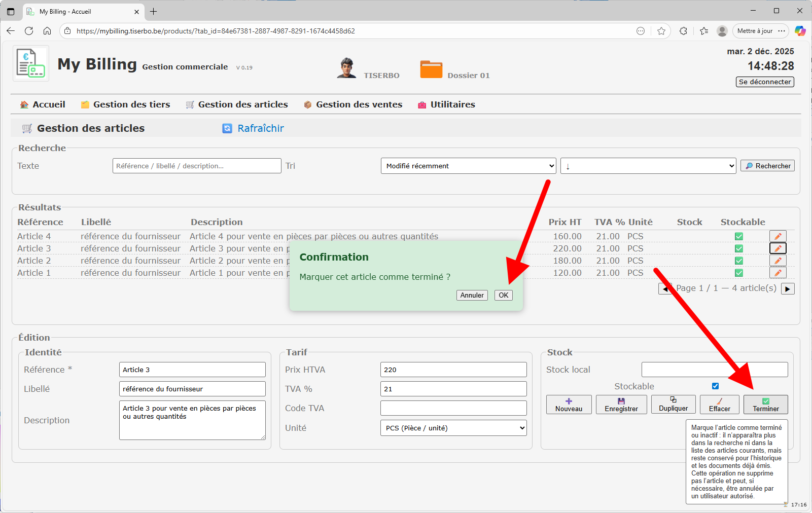
Task: Open the Utilitaires menu
Action: (x=446, y=104)
